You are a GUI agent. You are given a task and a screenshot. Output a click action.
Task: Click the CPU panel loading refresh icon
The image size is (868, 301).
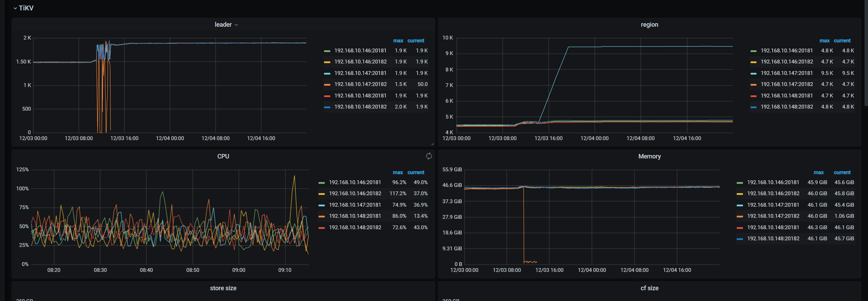(429, 156)
